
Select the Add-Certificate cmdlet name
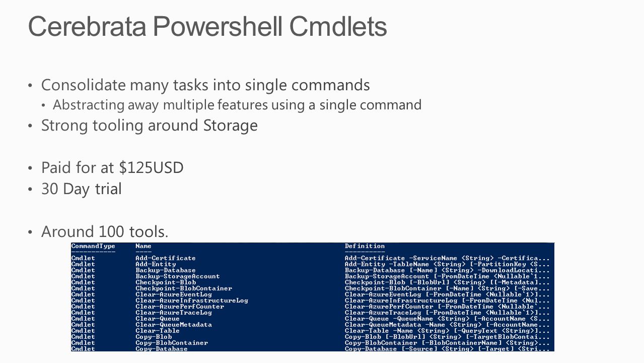tap(165, 258)
